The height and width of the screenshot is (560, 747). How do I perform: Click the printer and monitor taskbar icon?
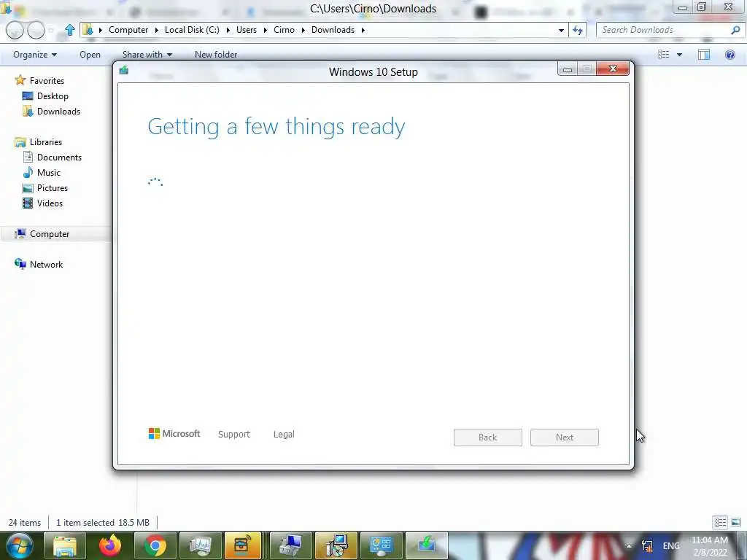click(x=290, y=545)
